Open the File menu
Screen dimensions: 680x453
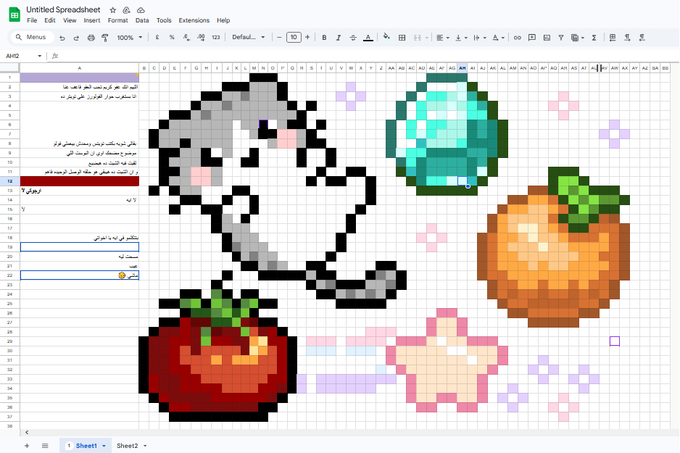32,20
